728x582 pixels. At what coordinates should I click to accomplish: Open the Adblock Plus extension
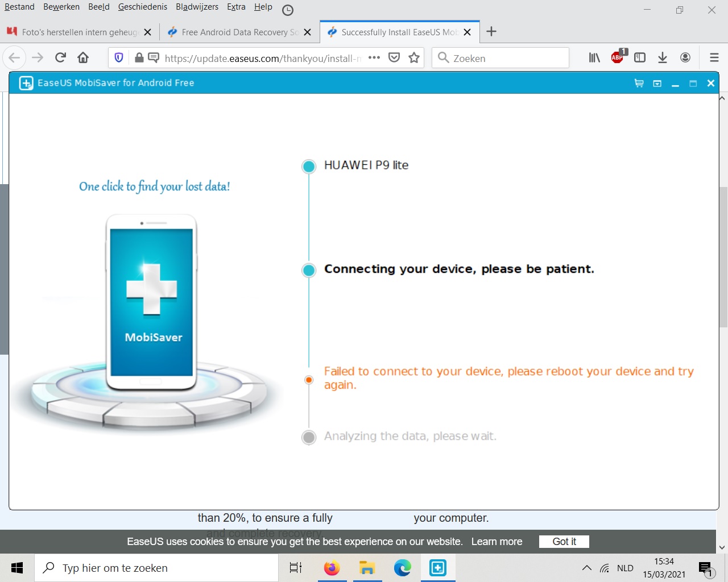(x=618, y=56)
